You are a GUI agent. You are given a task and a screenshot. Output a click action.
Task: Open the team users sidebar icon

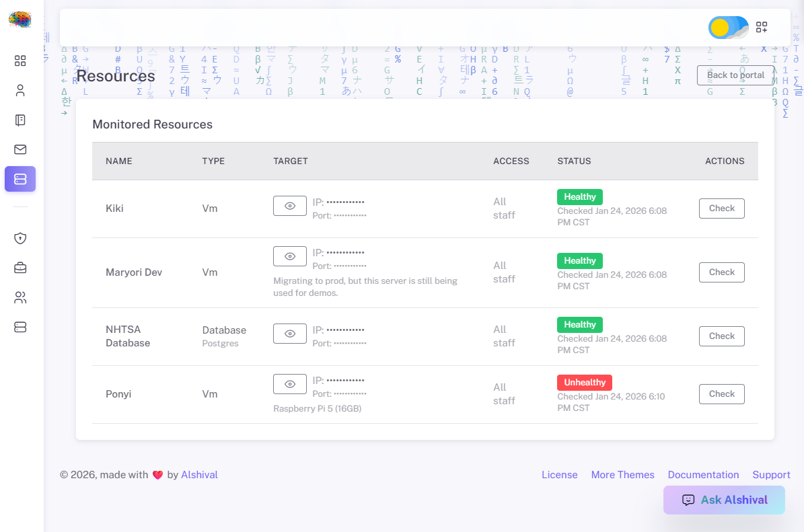click(20, 297)
